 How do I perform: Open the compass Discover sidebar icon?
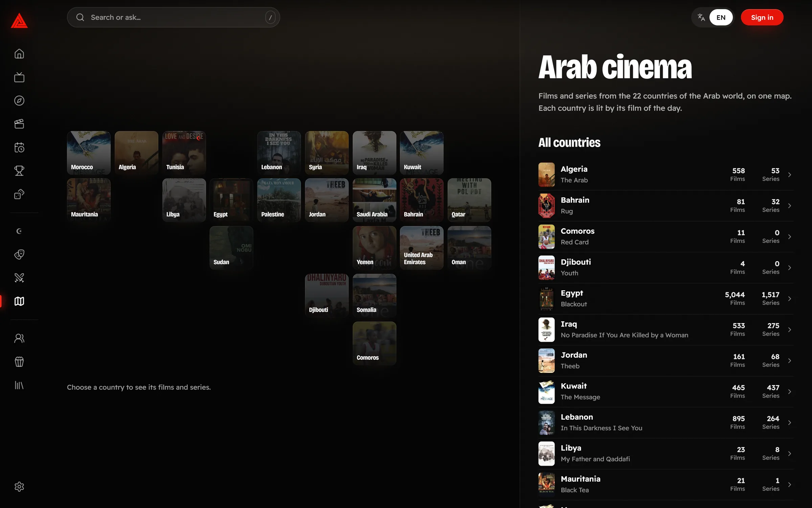tap(19, 101)
